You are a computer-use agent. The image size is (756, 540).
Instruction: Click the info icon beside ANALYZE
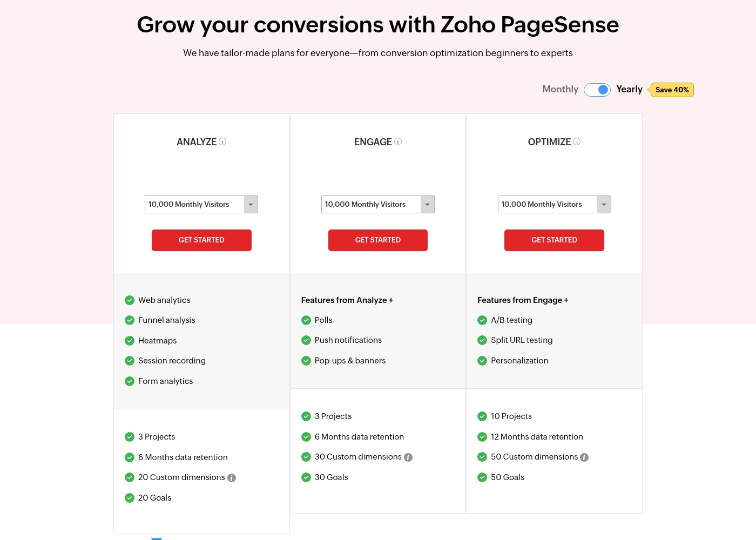[x=222, y=141]
